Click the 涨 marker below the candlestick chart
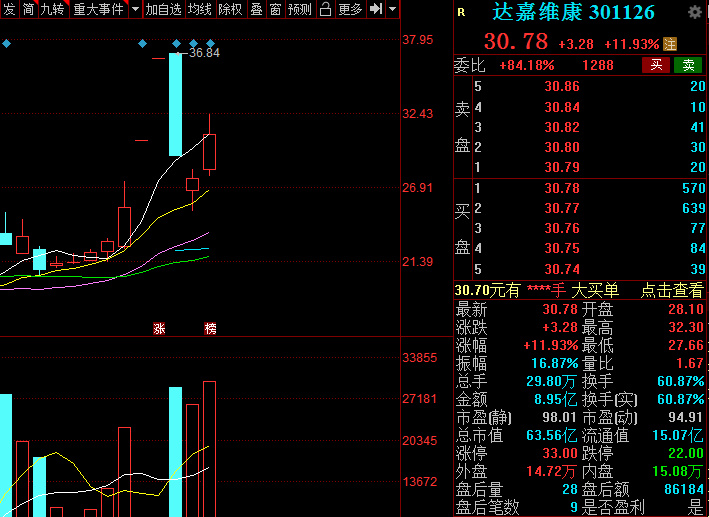709x517 pixels. tap(159, 328)
